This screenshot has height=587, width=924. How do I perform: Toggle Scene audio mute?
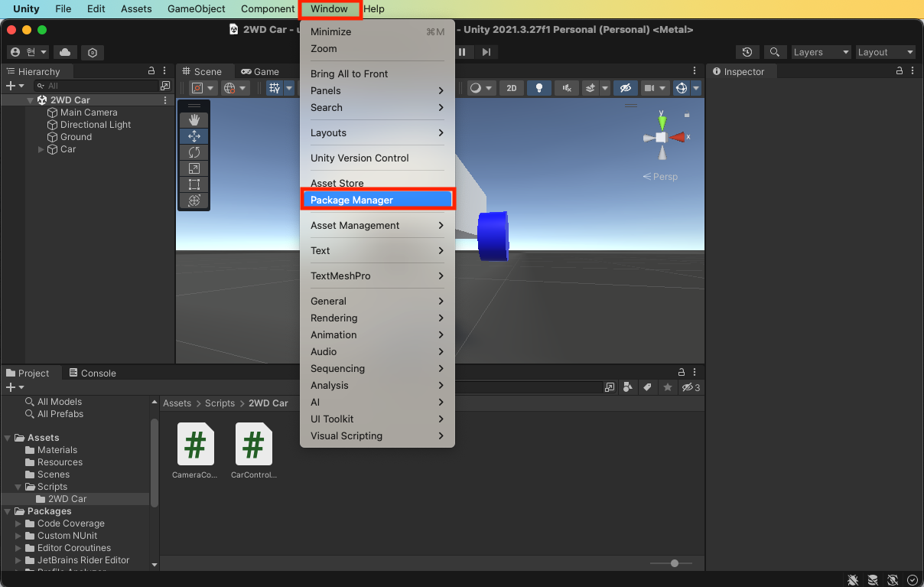[566, 88]
